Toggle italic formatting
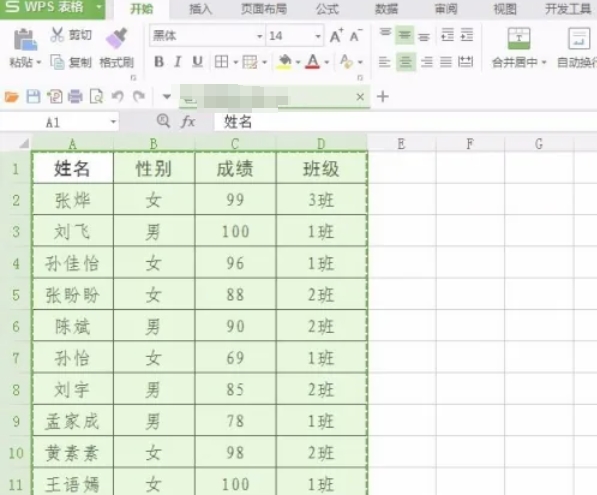This screenshot has height=495, width=597. (177, 62)
